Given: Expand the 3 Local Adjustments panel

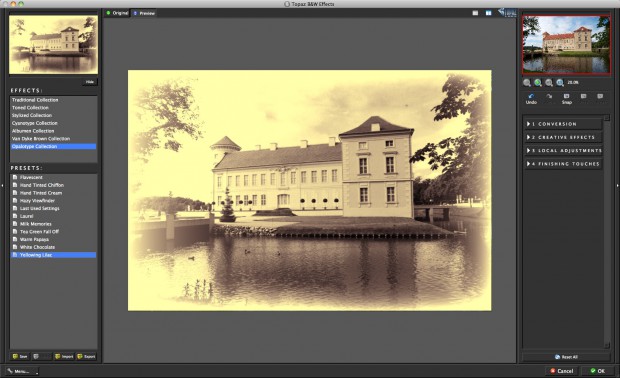Looking at the screenshot, I should click(x=563, y=151).
